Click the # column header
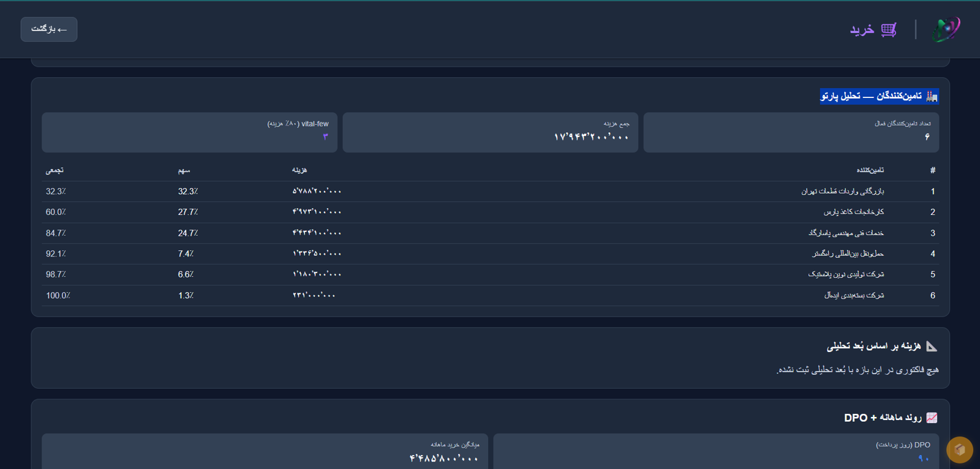Screen dimensions: 980x469 pos(933,170)
